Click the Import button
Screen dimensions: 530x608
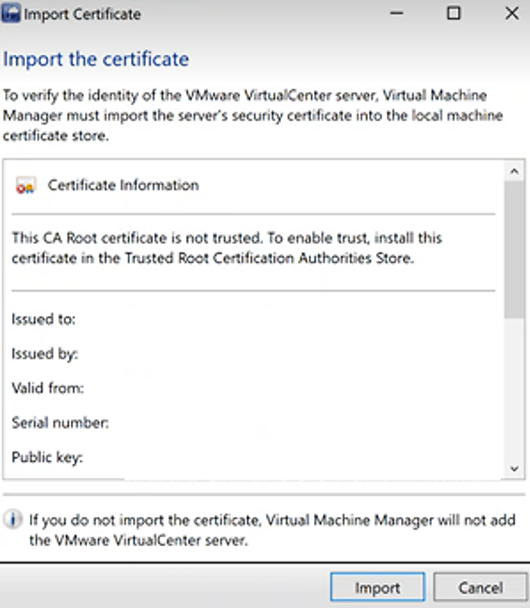pyautogui.click(x=377, y=587)
